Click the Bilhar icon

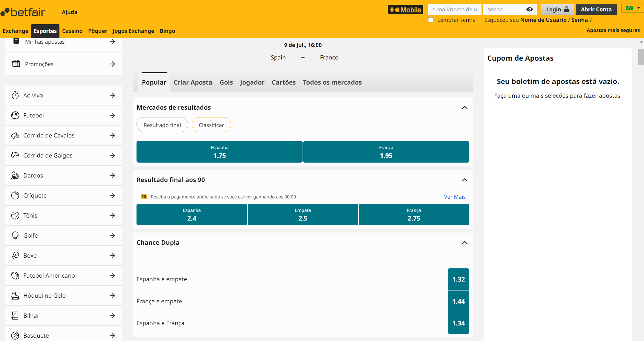(x=15, y=316)
